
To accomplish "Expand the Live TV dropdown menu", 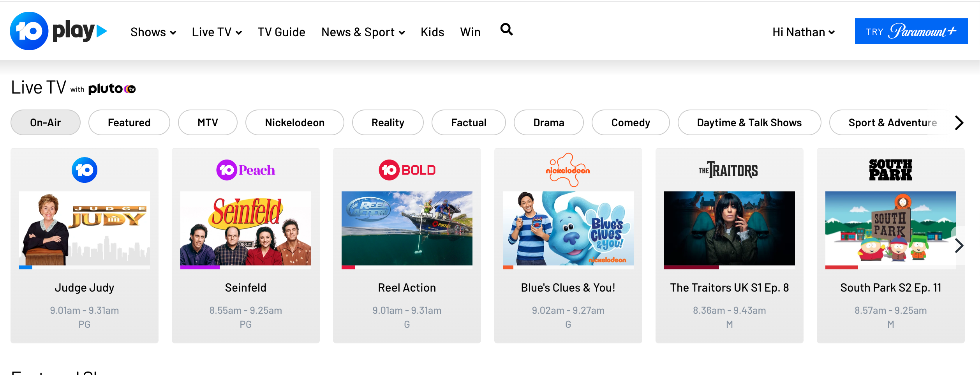I will [217, 32].
